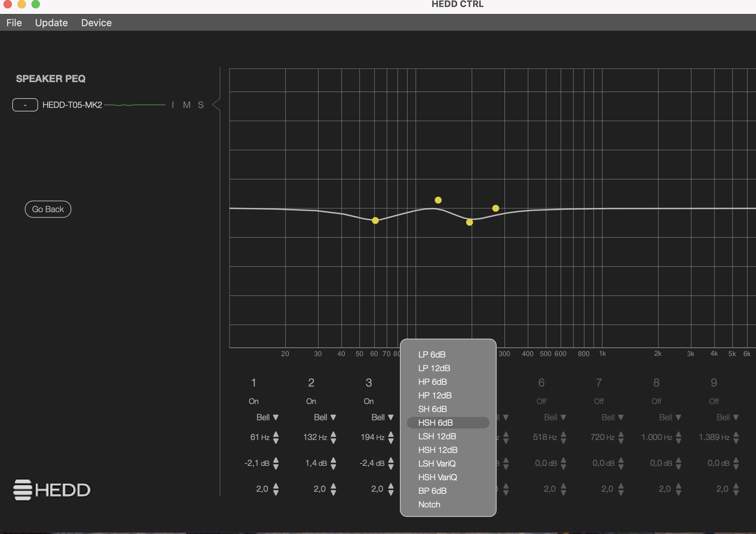
Task: Click the 1,4 dB gain stepper arrows
Action: point(333,463)
